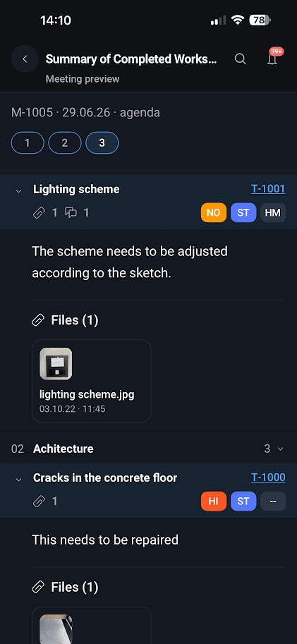Open comments icon under Lighting scheme
The image size is (297, 644).
pyautogui.click(x=71, y=213)
